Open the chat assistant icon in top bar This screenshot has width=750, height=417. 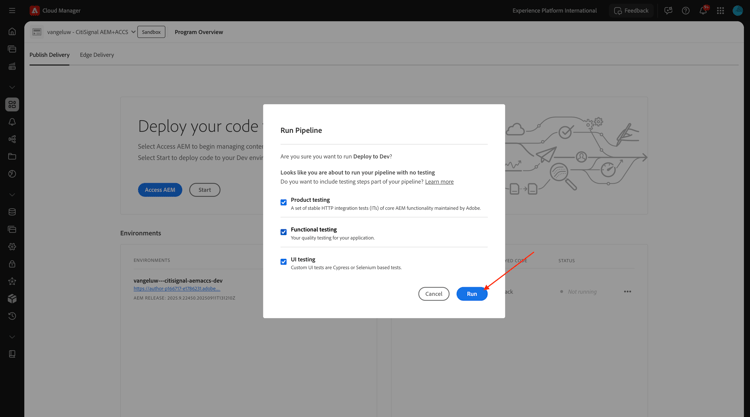click(668, 11)
